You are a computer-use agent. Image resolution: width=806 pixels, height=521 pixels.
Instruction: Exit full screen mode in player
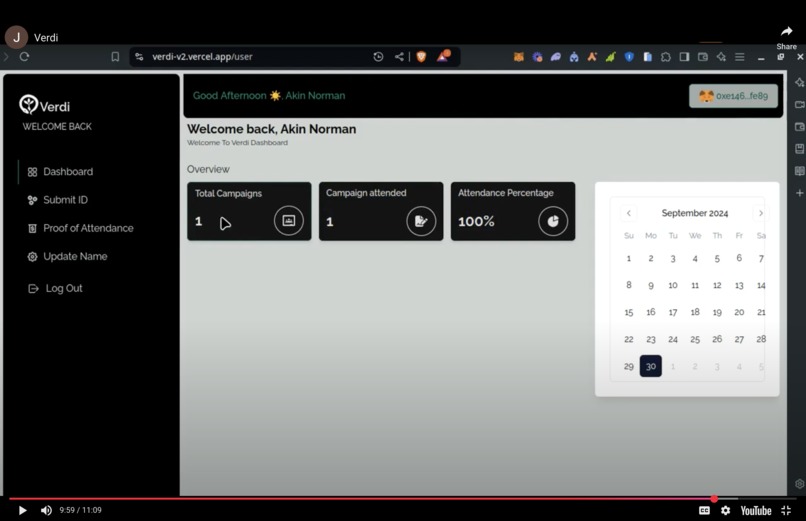click(x=786, y=510)
